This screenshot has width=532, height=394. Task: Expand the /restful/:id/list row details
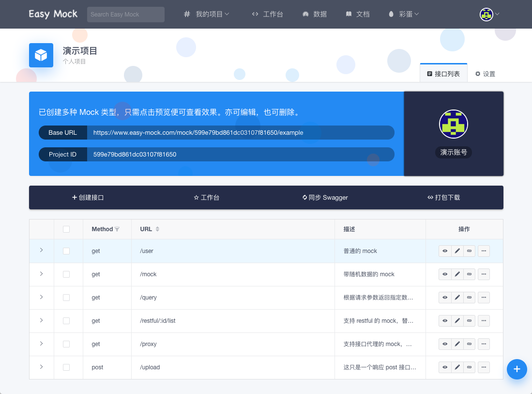(x=42, y=320)
